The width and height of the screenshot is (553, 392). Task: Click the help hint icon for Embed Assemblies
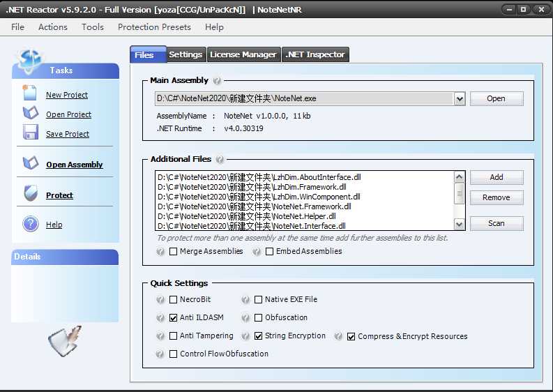257,252
